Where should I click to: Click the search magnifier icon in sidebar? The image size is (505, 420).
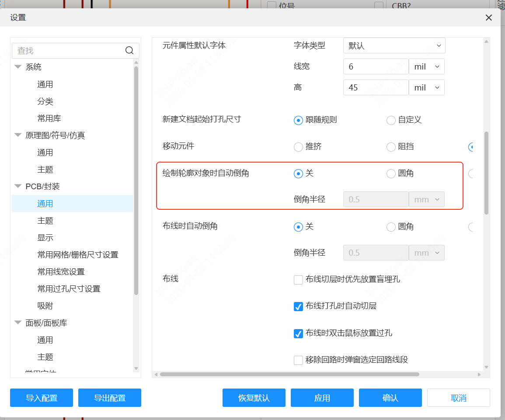129,50
